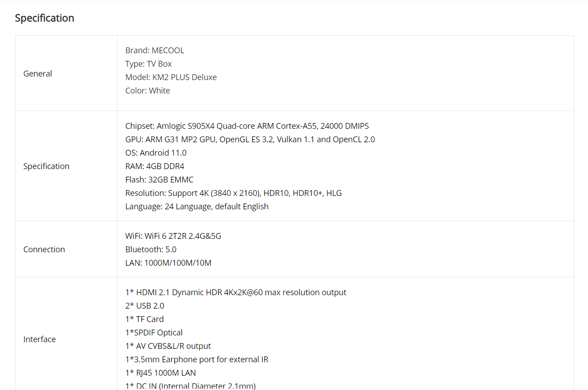The width and height of the screenshot is (588, 390).
Task: Click the Connection row label
Action: tap(44, 249)
